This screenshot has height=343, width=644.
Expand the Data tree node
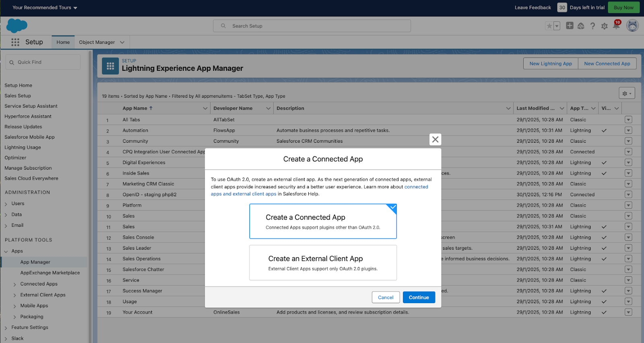(x=6, y=215)
